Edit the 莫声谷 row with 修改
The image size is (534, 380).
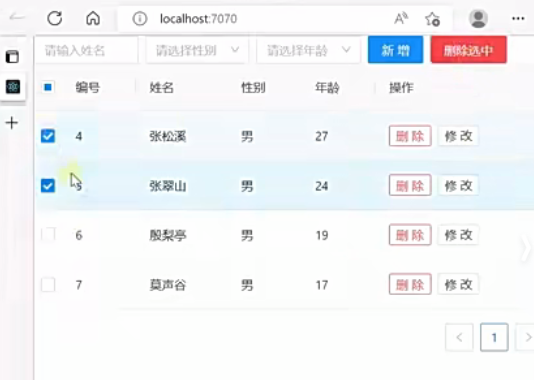[458, 284]
